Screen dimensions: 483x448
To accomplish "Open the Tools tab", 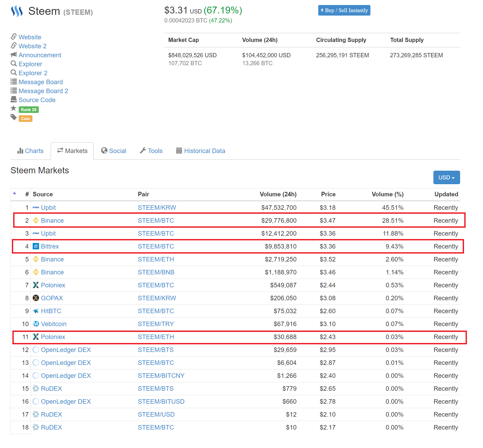I will (151, 151).
